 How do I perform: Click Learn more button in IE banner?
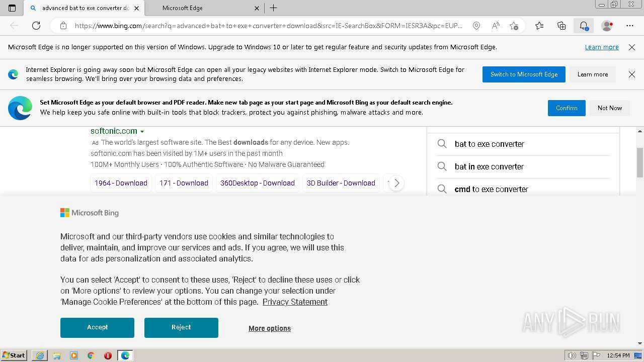pos(593,74)
